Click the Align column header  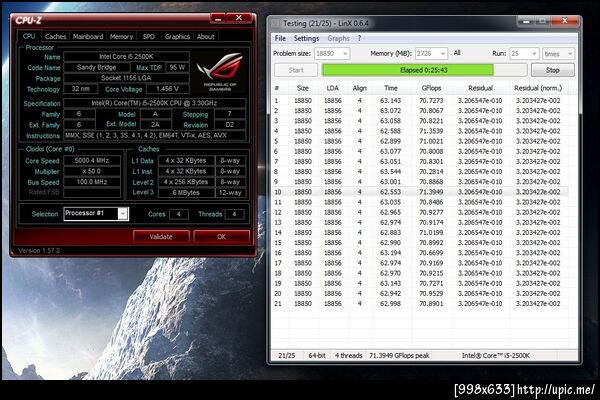pyautogui.click(x=360, y=88)
